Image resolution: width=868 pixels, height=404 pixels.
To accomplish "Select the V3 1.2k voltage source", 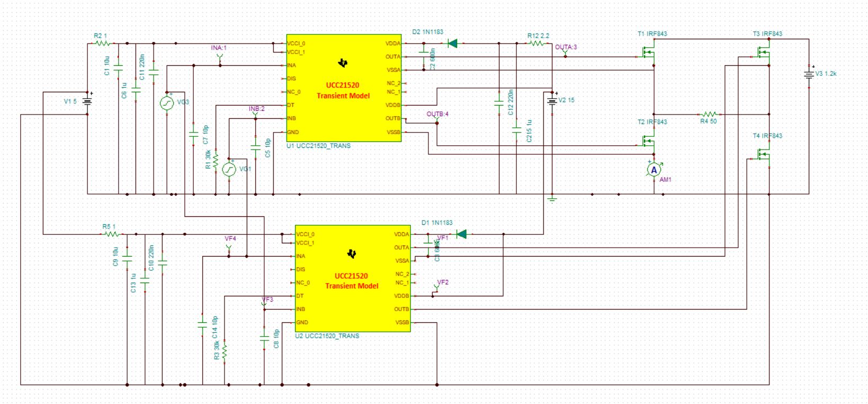I will [809, 74].
